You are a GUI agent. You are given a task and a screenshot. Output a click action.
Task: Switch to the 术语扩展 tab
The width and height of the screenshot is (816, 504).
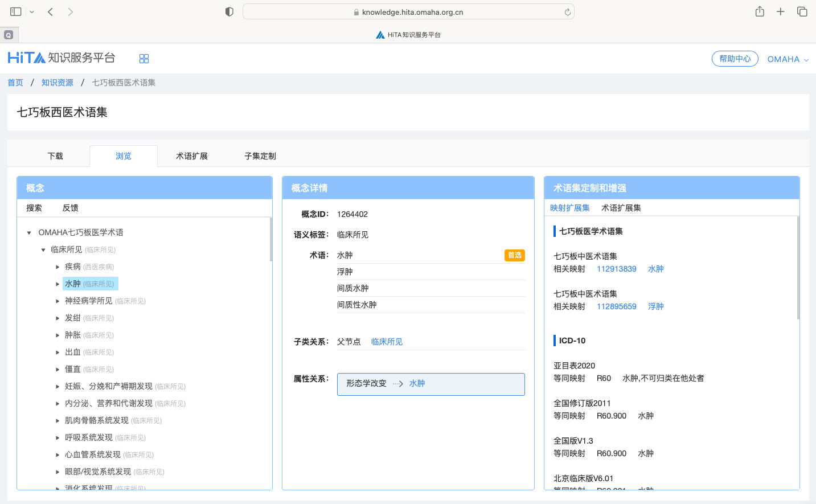[192, 156]
